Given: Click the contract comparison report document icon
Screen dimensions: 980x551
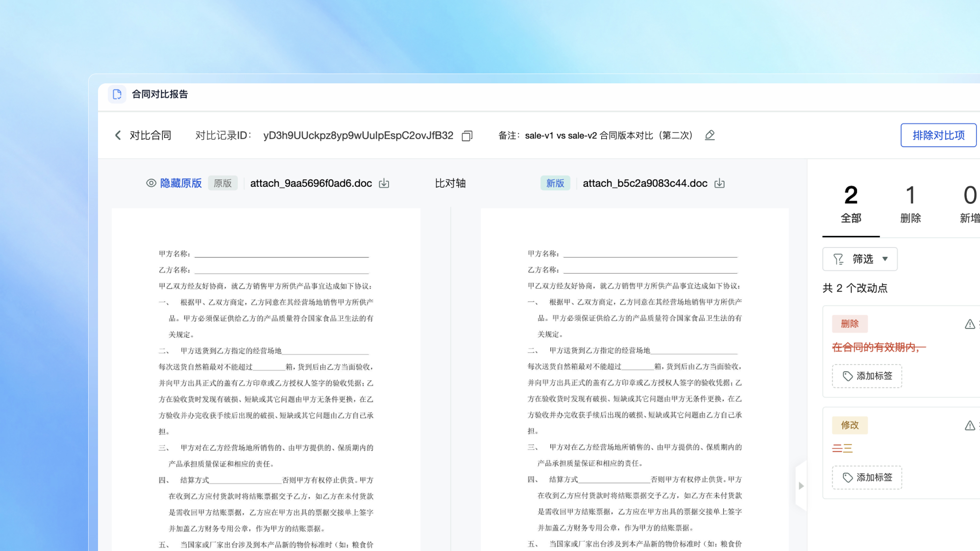Looking at the screenshot, I should point(117,94).
